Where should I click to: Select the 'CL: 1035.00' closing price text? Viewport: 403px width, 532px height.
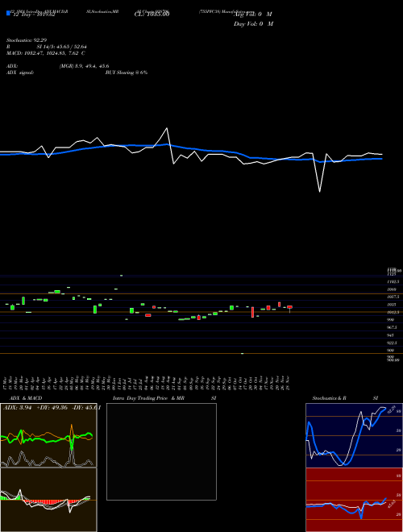click(x=152, y=15)
